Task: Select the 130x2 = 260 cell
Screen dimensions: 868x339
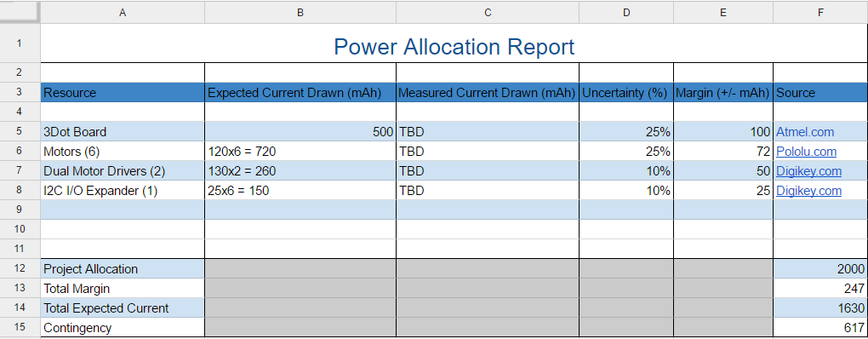Action: coord(300,171)
